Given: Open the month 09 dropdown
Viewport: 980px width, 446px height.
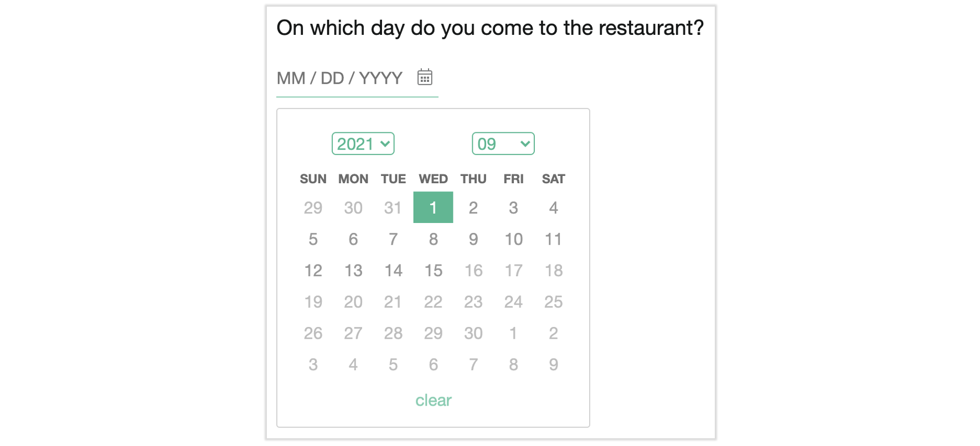Looking at the screenshot, I should click(503, 143).
